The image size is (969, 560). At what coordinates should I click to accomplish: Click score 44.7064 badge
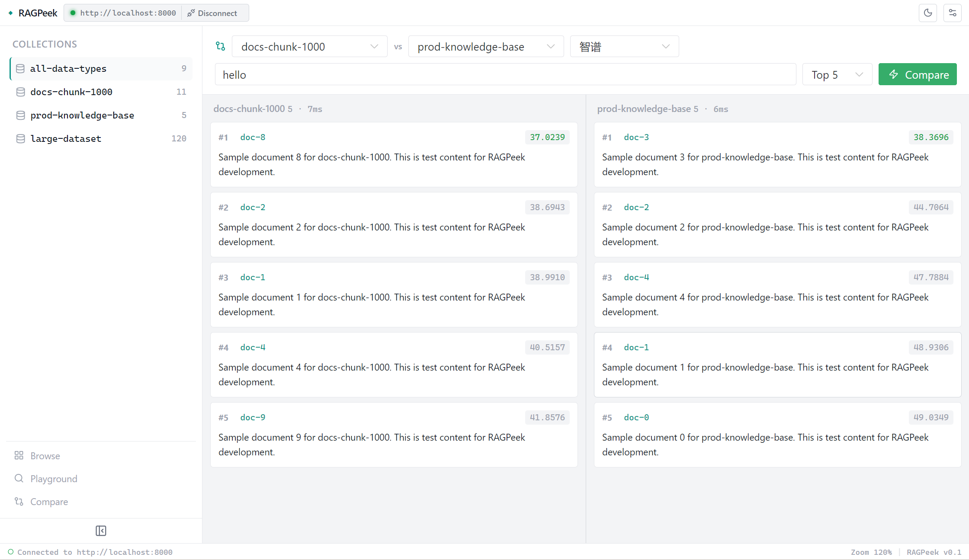tap(931, 207)
